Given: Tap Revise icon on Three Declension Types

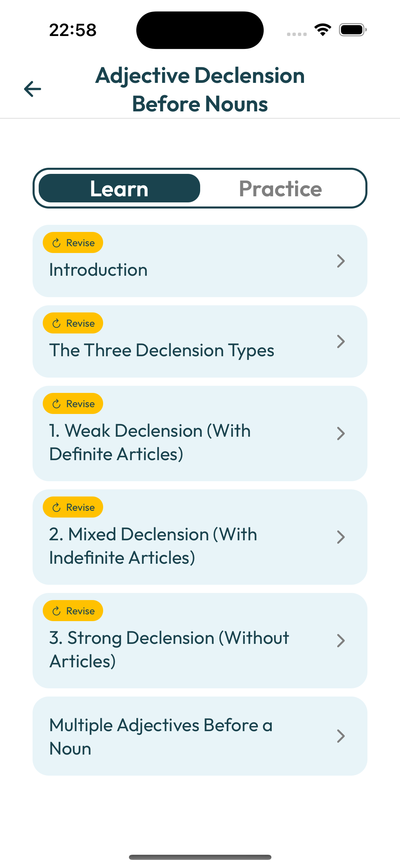Looking at the screenshot, I should (x=57, y=323).
